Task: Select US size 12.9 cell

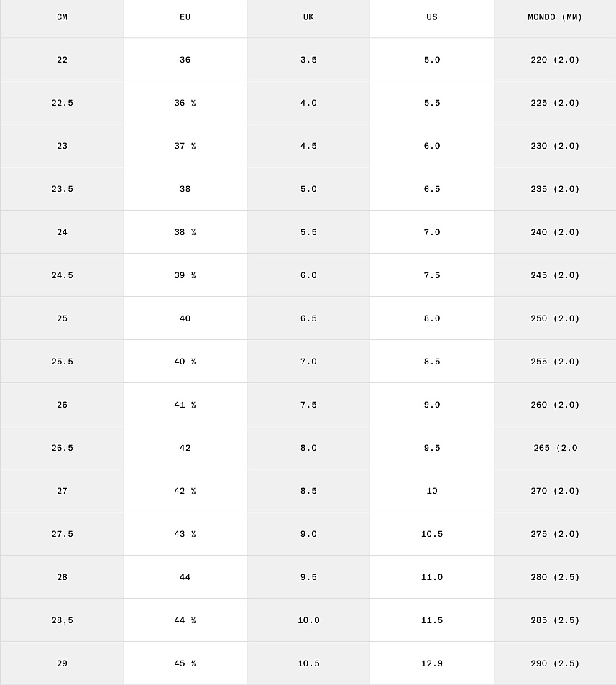Action: click(x=432, y=663)
